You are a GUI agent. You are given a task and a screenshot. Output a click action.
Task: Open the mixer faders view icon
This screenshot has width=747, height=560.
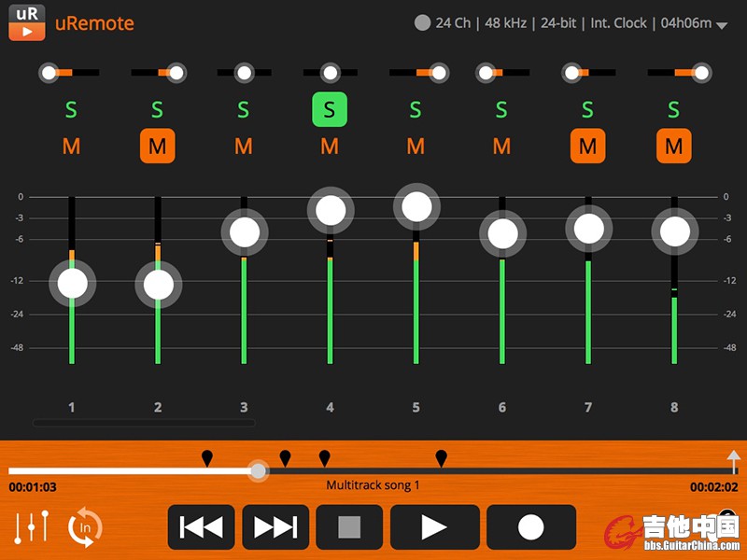pos(31,527)
